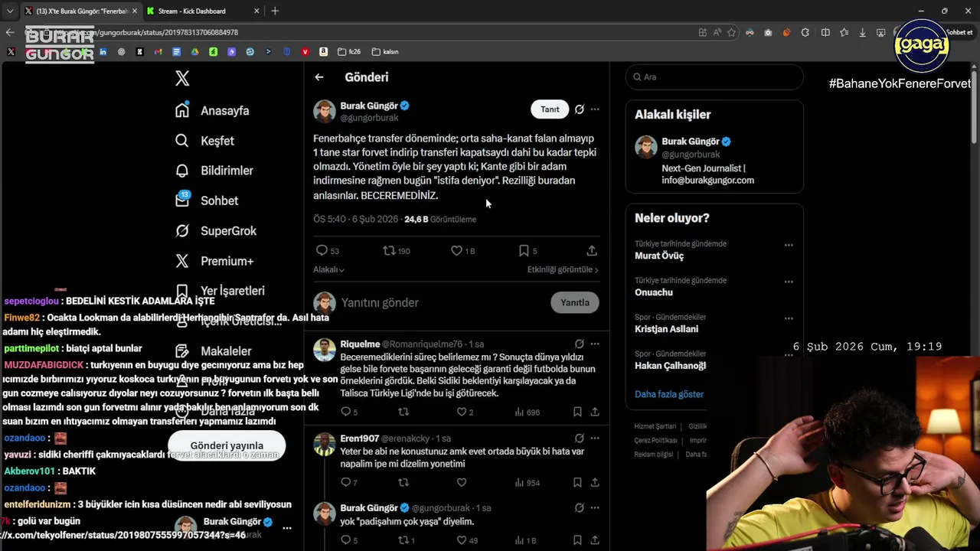
Task: Open the LinkedIn bookmark icon
Action: 103,52
